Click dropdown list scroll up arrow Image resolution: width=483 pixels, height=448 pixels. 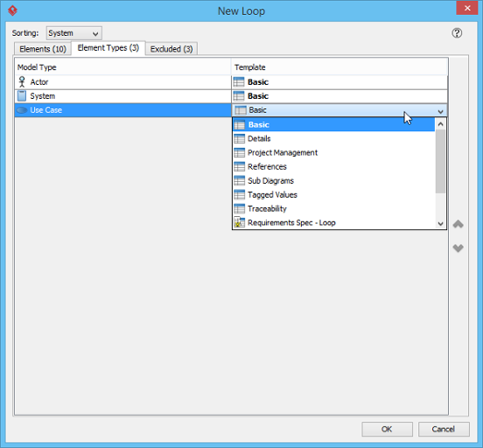tap(440, 124)
